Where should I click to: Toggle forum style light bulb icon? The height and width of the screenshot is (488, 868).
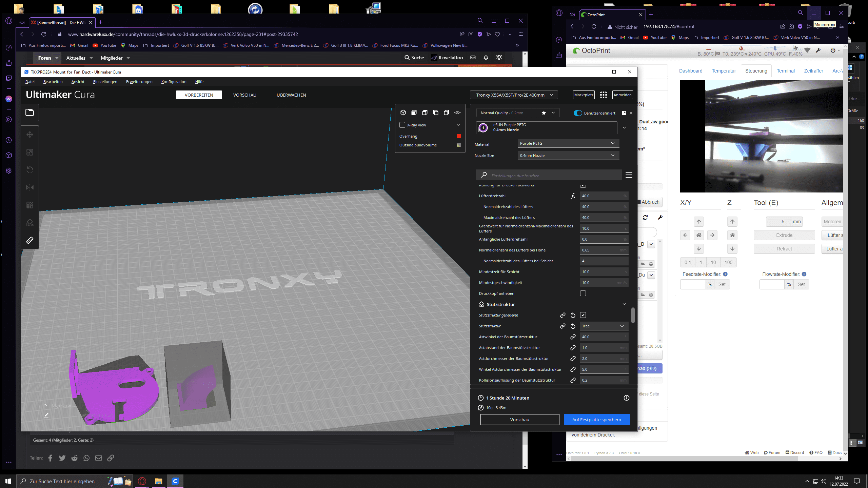pyautogui.click(x=499, y=58)
